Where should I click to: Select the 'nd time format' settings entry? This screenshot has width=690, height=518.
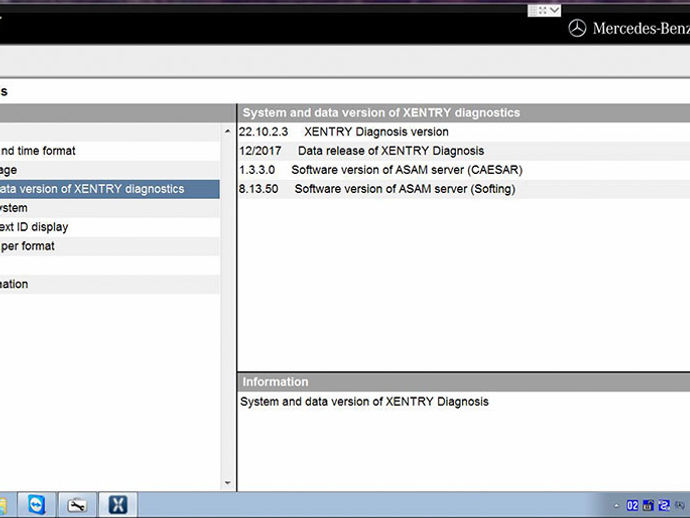coord(110,151)
